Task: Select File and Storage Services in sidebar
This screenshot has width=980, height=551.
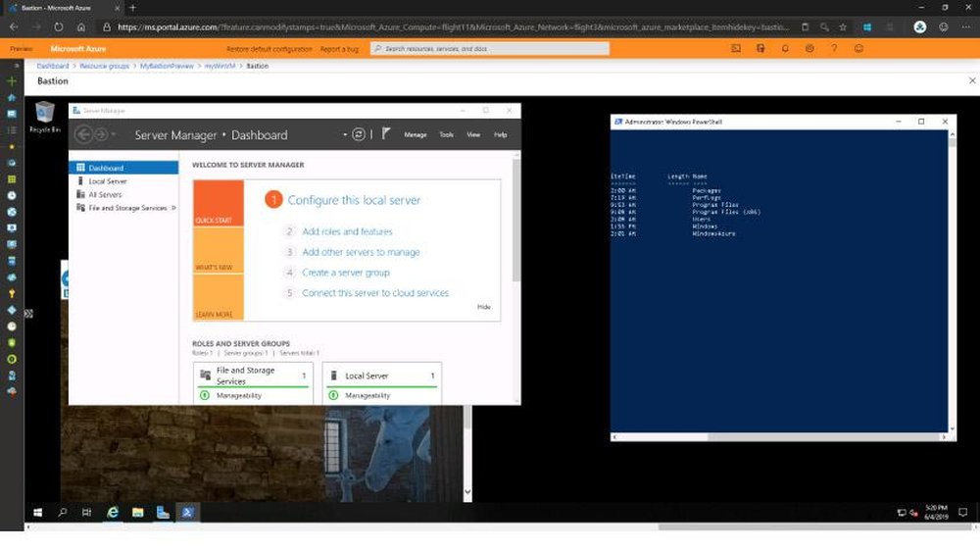Action: point(123,208)
